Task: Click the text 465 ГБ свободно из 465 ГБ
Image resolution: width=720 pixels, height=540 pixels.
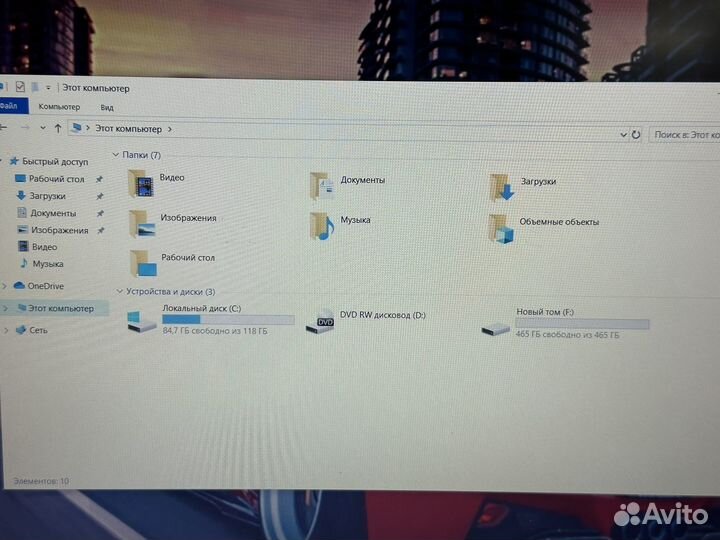Action: point(568,335)
